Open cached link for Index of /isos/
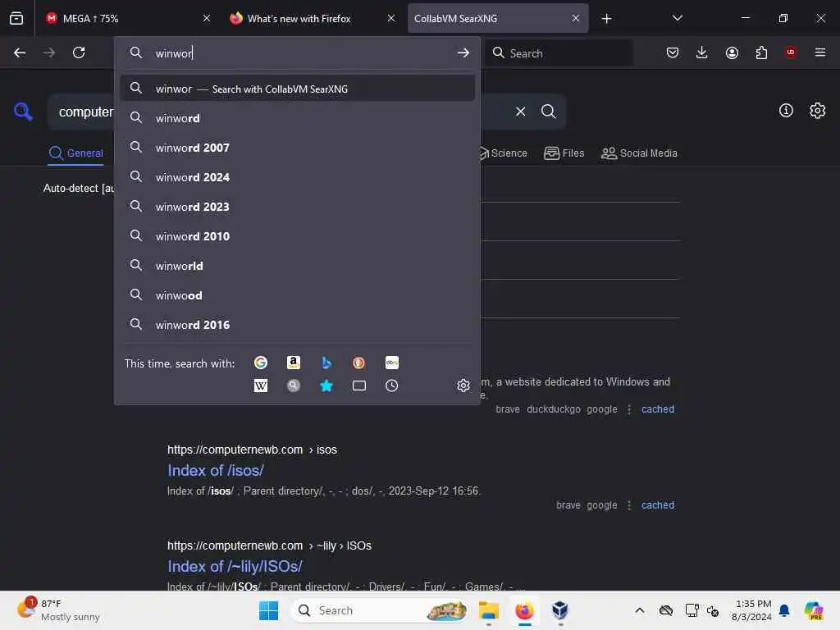Viewport: 840px width, 630px height. (x=658, y=505)
